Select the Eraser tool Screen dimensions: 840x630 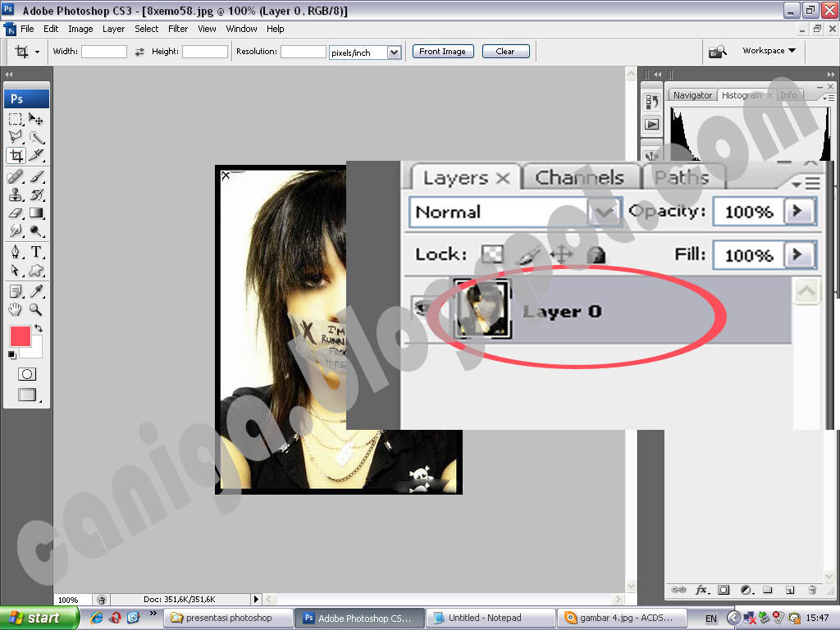pyautogui.click(x=16, y=212)
